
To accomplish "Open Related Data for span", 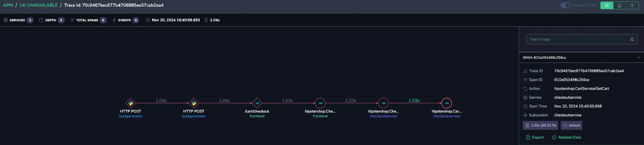I will coord(566,138).
